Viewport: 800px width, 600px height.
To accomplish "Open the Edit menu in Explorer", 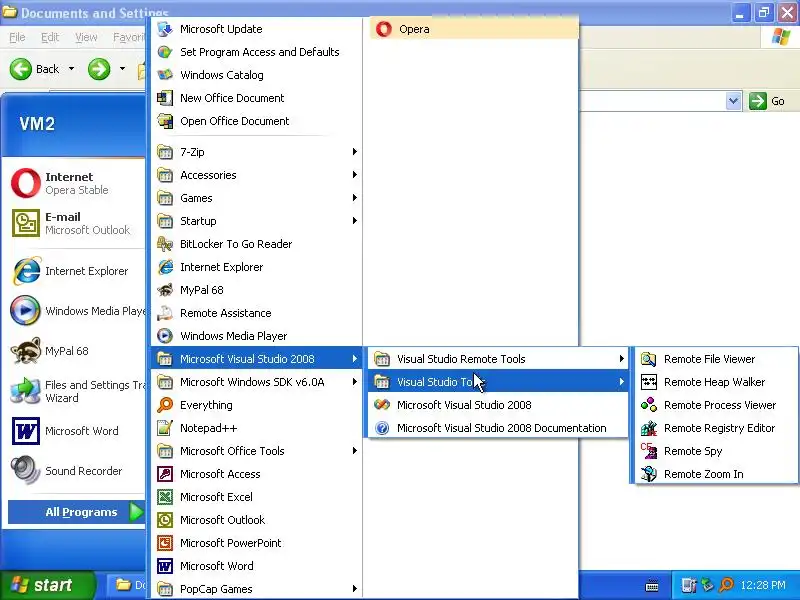I will (50, 37).
